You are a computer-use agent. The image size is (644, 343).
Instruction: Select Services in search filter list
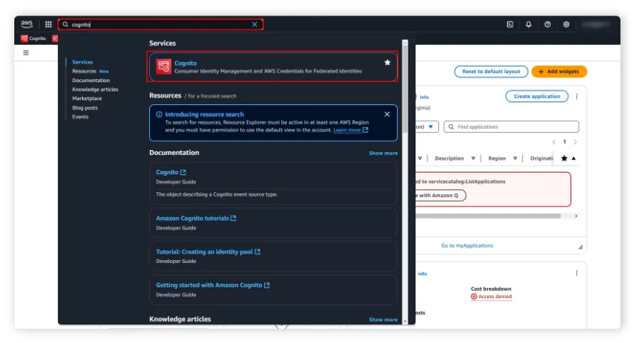83,62
